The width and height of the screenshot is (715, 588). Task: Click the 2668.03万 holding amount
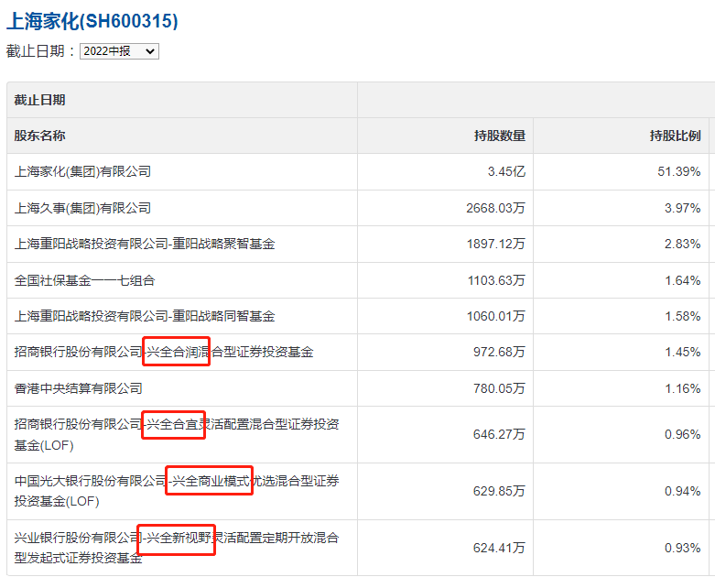point(495,208)
